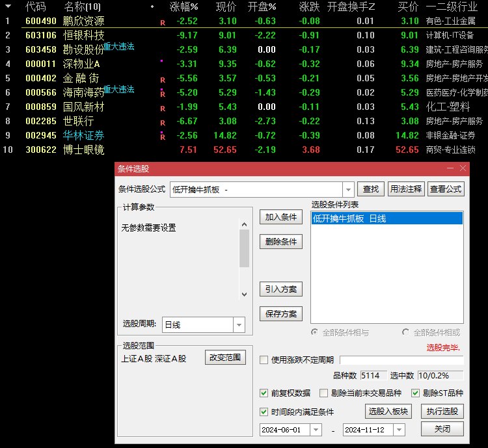488x448 pixels.
Task: Click the 查看公式 button
Action: pyautogui.click(x=446, y=189)
